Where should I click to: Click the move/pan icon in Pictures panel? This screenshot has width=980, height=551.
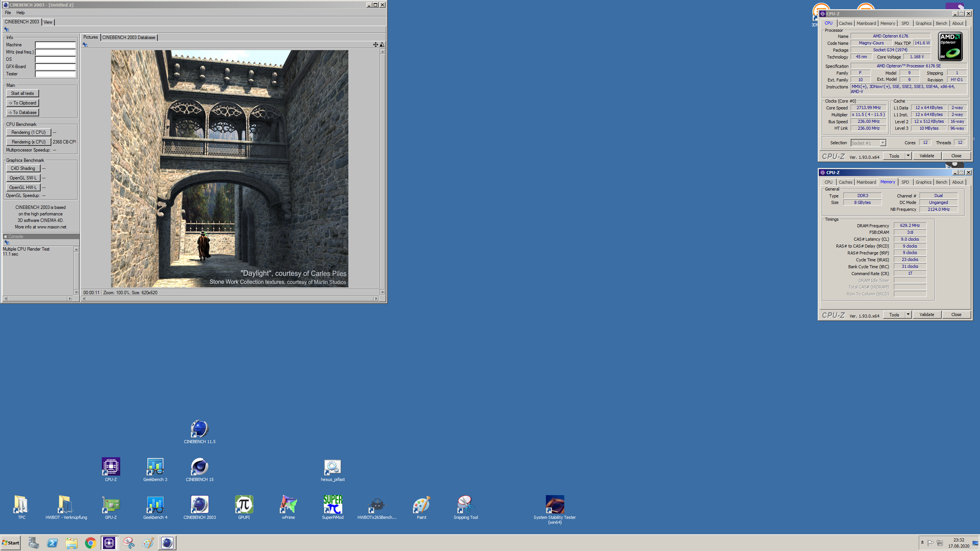375,45
